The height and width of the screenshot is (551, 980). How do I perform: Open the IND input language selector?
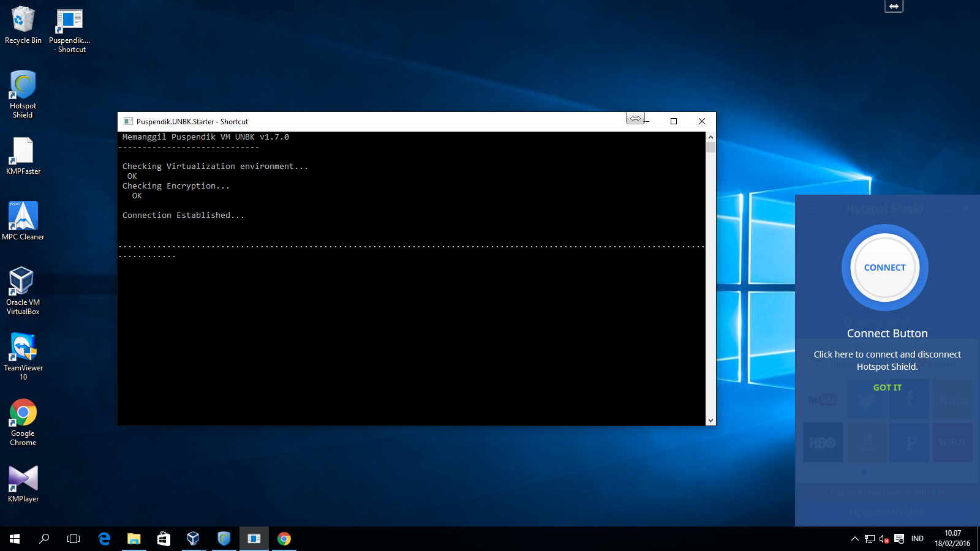tap(917, 539)
